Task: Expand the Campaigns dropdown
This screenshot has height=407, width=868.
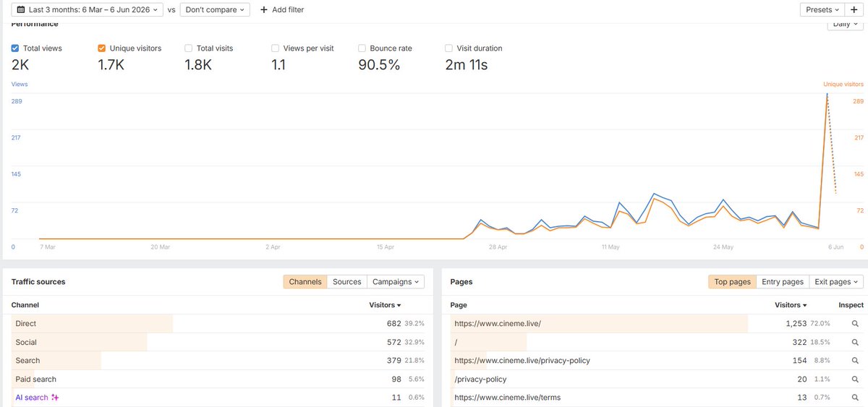Action: (x=396, y=282)
